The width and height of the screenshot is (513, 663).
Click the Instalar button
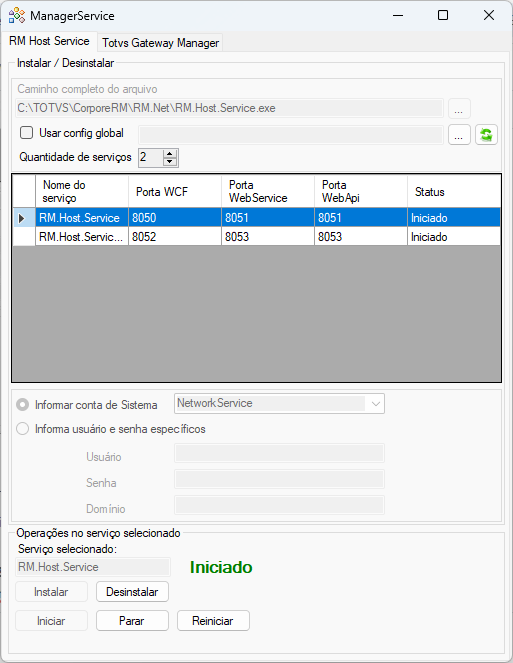click(x=51, y=592)
